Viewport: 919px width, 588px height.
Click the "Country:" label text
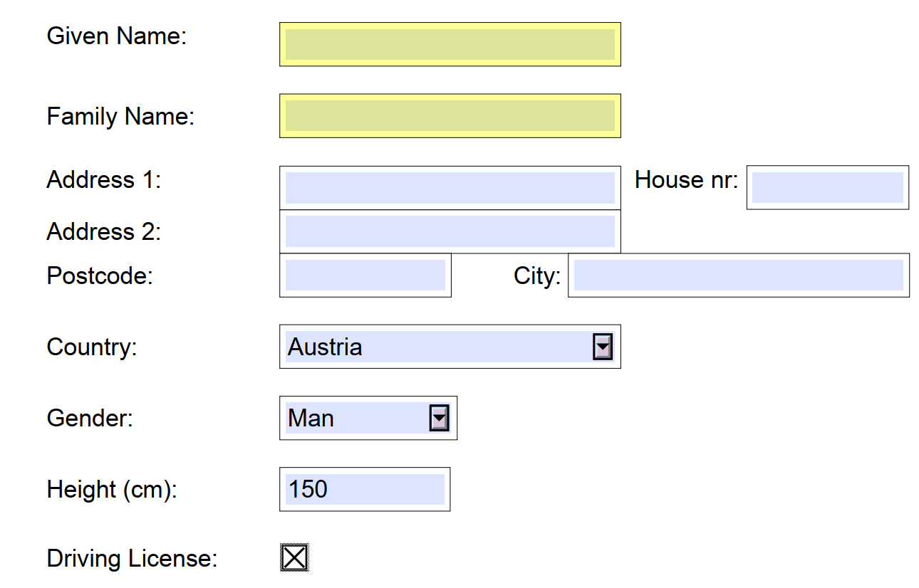(92, 347)
